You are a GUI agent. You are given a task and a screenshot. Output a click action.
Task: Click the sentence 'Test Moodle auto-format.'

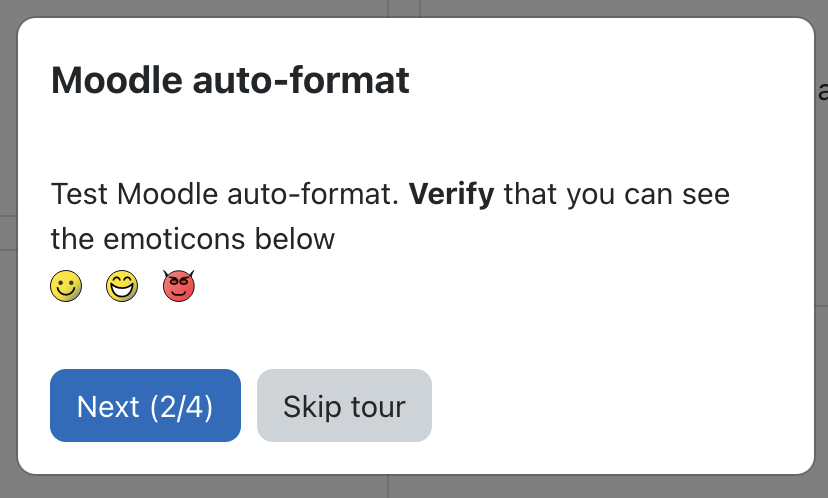225,194
